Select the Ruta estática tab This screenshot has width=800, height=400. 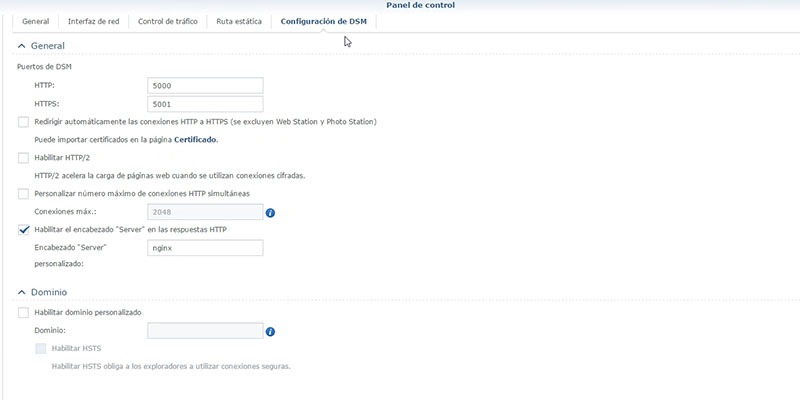(239, 21)
